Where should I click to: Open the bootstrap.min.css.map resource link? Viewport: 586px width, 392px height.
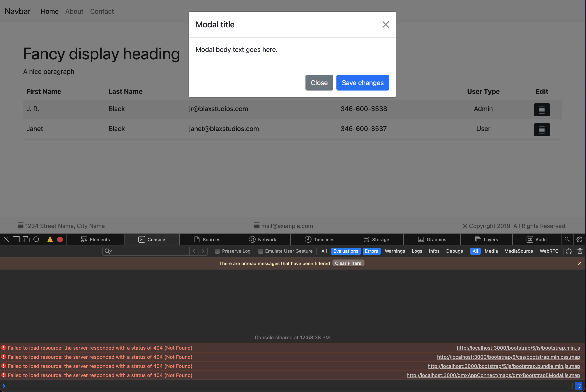[x=508, y=357]
